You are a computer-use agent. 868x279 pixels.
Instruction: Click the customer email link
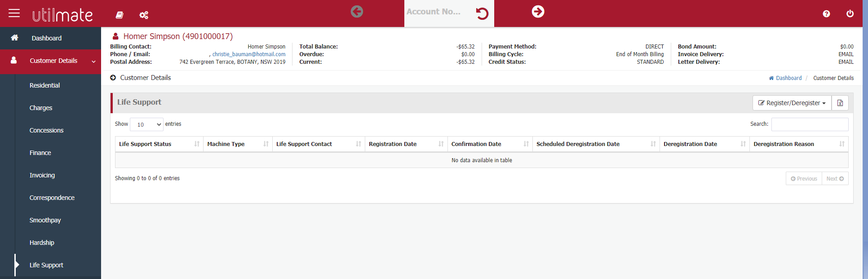pos(248,54)
